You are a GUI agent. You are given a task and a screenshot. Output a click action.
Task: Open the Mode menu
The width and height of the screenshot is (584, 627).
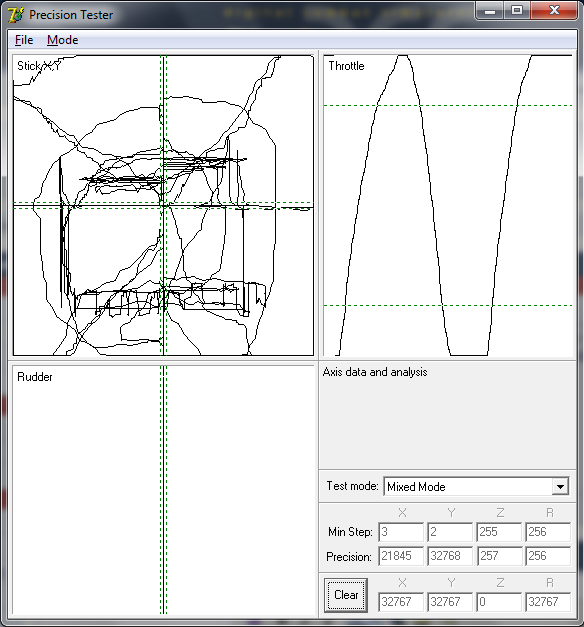coord(62,40)
